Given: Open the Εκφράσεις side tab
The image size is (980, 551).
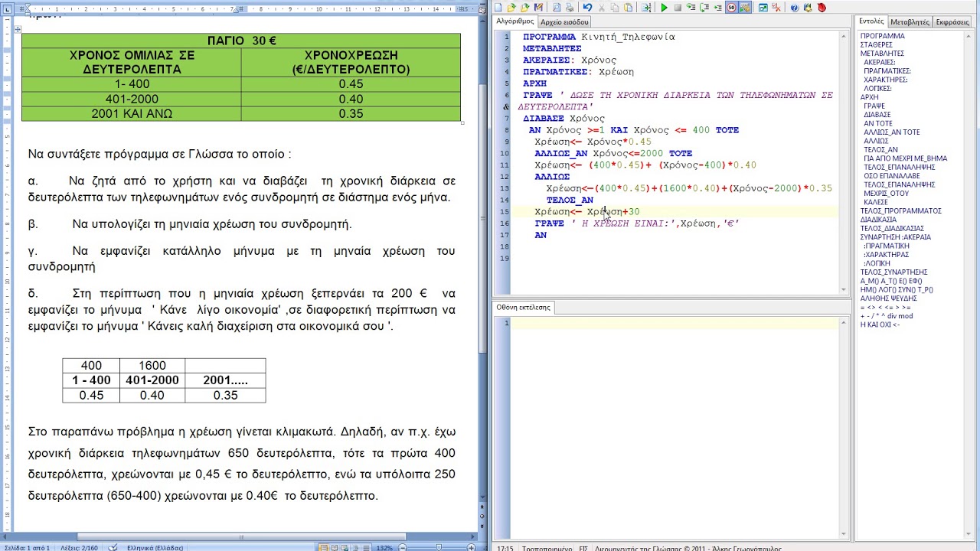Looking at the screenshot, I should click(x=953, y=22).
